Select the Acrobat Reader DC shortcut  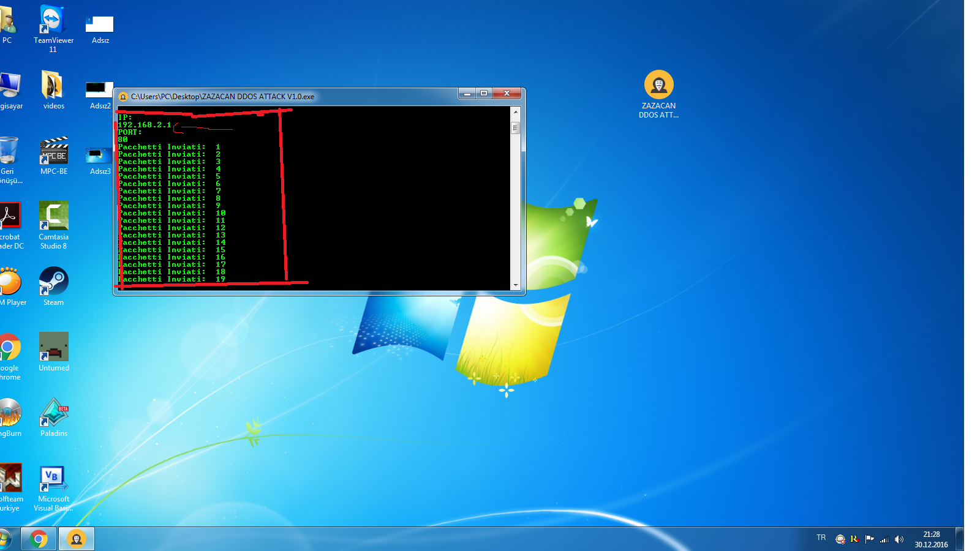tap(11, 226)
